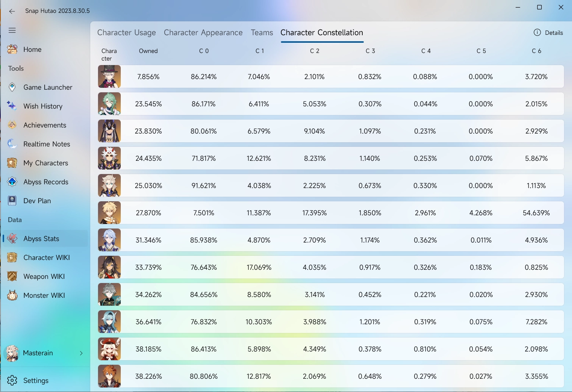Click the character portrait with 7.856% owned

(x=109, y=76)
